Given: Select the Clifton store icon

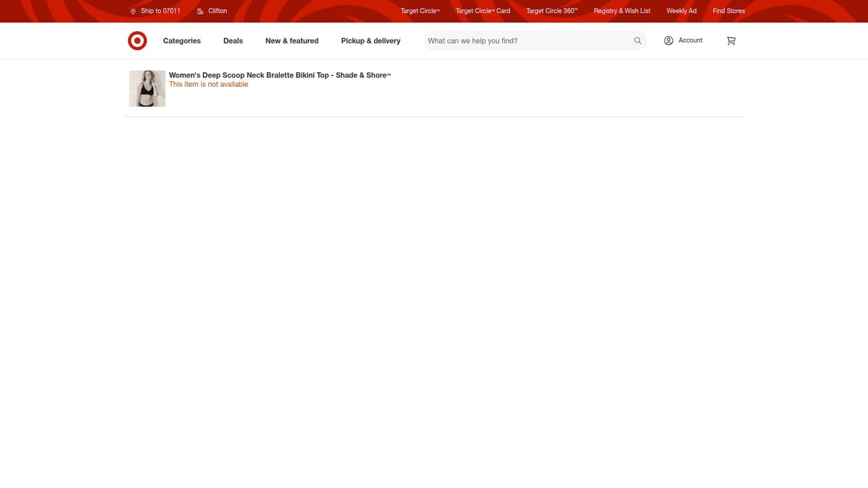Looking at the screenshot, I should tap(200, 12).
